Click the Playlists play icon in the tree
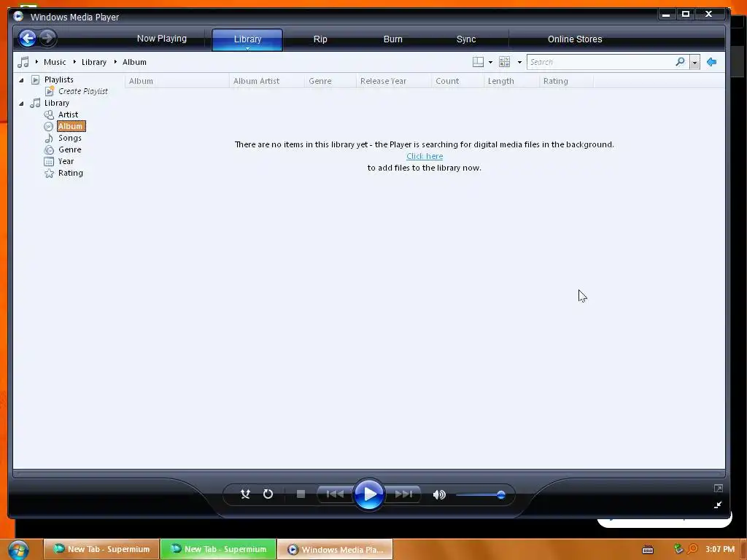The image size is (747, 560). pos(35,79)
